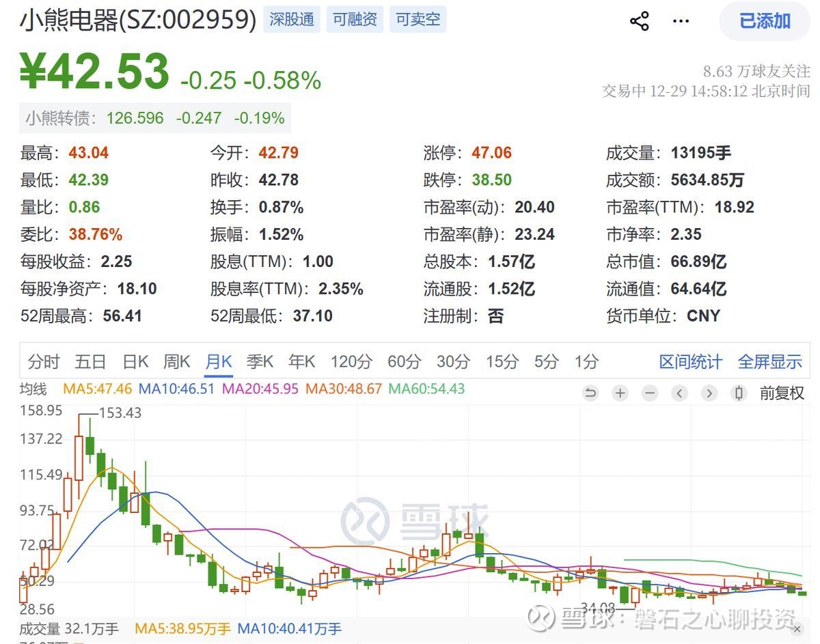Click the 成交量 32.1万手 volume label
Viewport: 820px width, 644px height.
click(69, 629)
